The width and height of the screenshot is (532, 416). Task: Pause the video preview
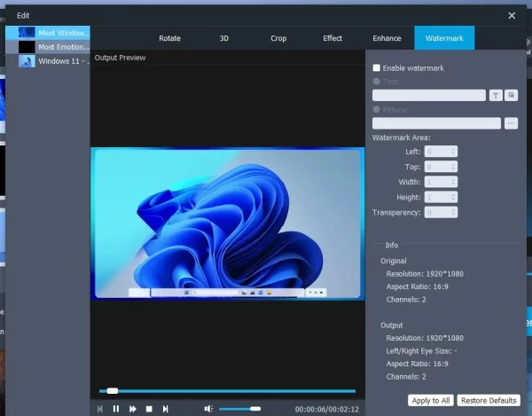[x=116, y=409]
